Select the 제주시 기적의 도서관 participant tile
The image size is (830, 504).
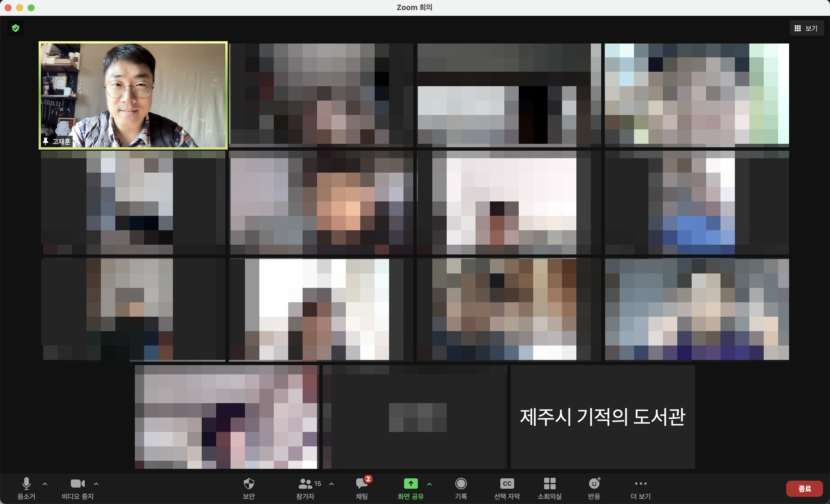[602, 417]
